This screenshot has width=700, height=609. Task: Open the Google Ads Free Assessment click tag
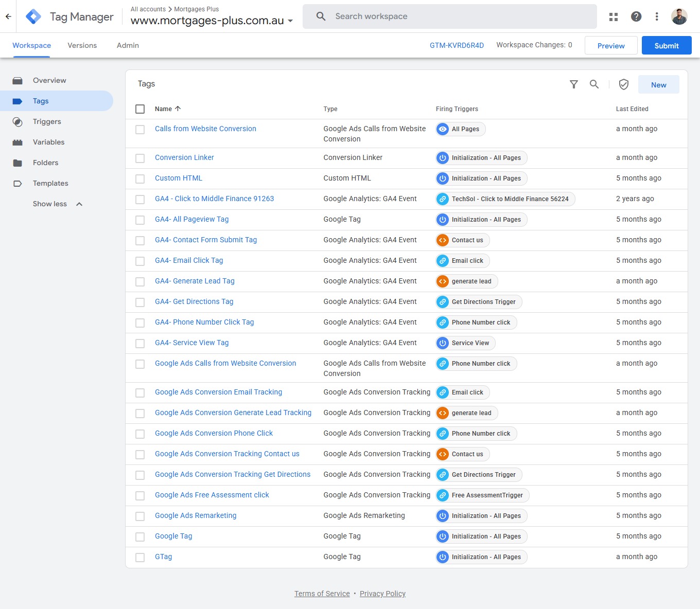tap(212, 495)
